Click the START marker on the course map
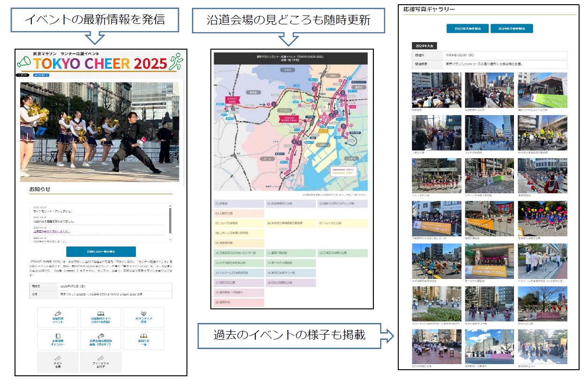 232,100
